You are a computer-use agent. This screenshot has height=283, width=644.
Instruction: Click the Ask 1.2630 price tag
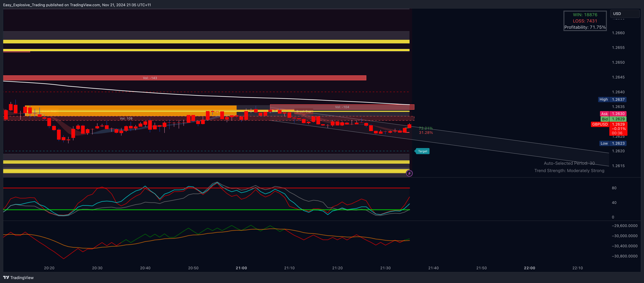click(613, 114)
